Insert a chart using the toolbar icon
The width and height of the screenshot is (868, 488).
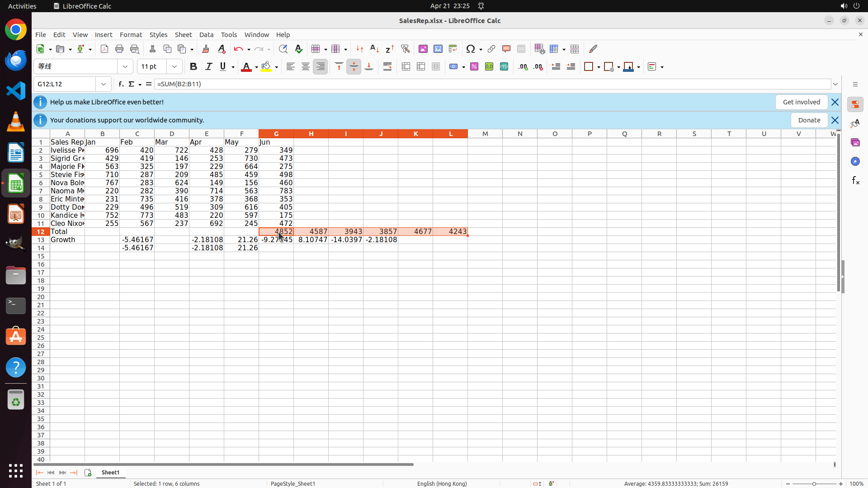(x=438, y=49)
